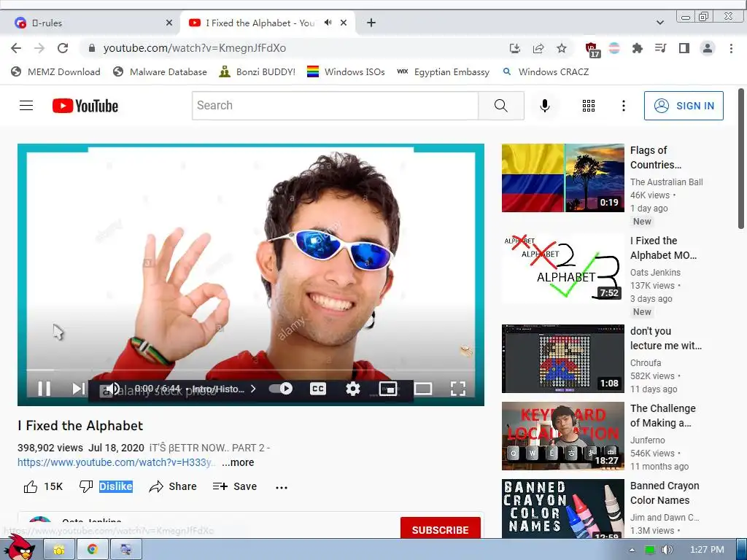This screenshot has height=560, width=747.
Task: Subscribe to the channel
Action: click(x=440, y=529)
